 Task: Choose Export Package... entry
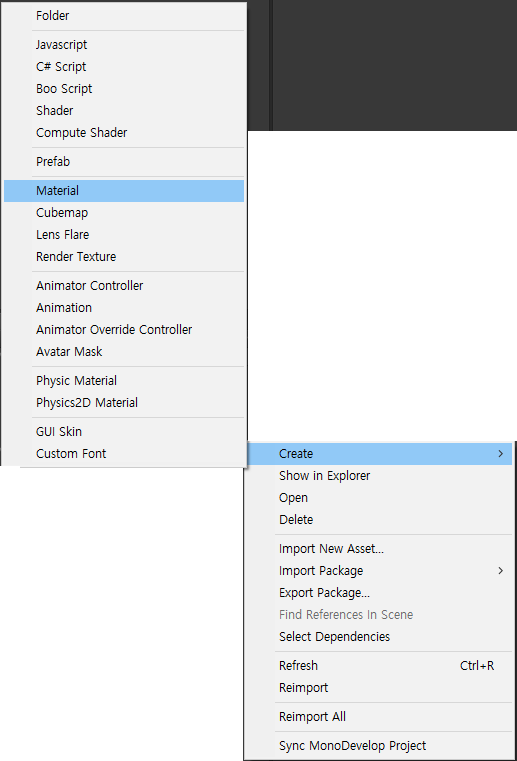point(380,593)
